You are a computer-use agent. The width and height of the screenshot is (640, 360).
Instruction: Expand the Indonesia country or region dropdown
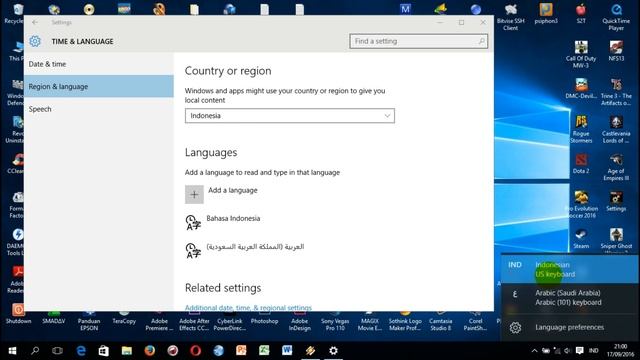point(290,116)
